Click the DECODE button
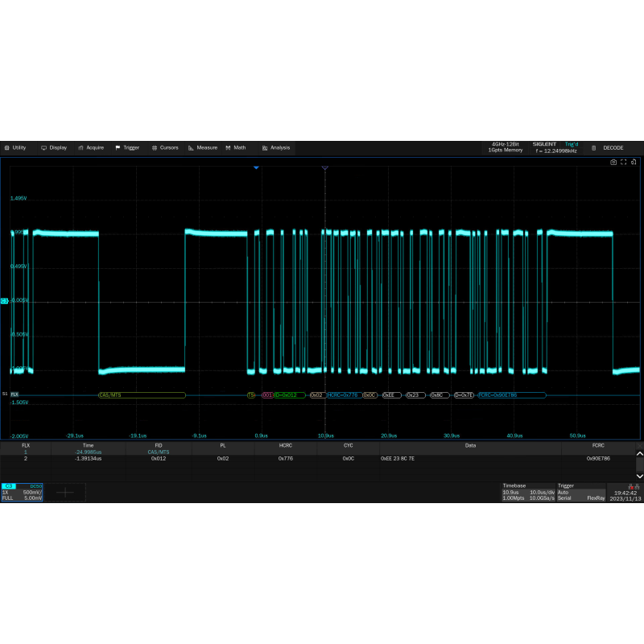Viewport: 644px width, 644px height. 608,148
